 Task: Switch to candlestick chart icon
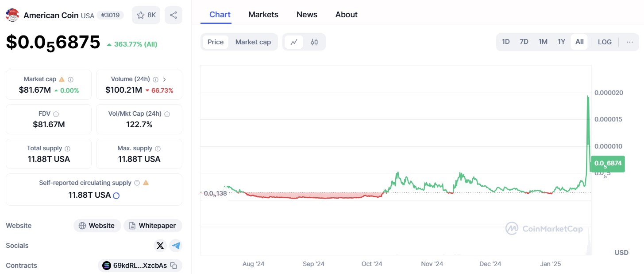point(314,42)
